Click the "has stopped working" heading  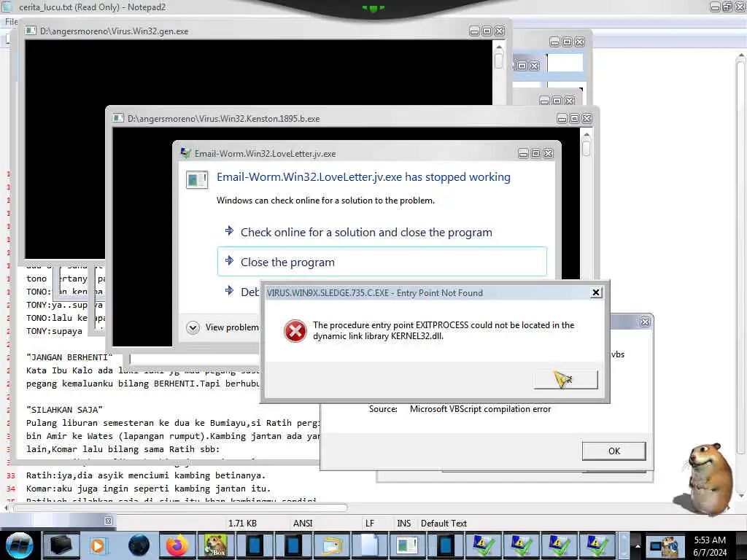[x=363, y=176]
